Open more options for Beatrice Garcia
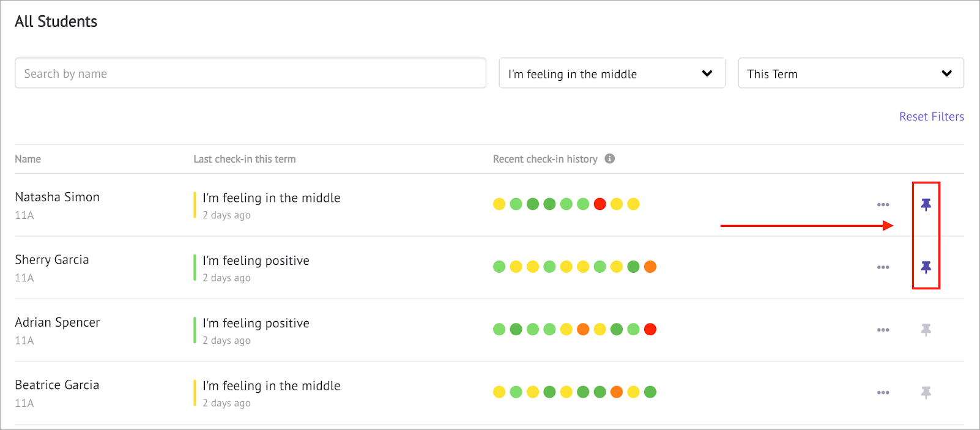The width and height of the screenshot is (980, 430). [x=883, y=393]
